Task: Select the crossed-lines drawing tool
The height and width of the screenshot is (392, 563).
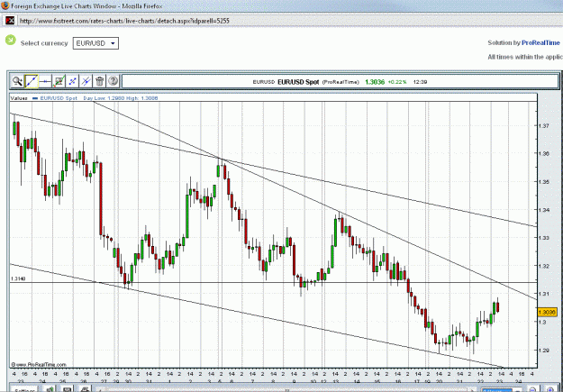Action: pyautogui.click(x=86, y=81)
